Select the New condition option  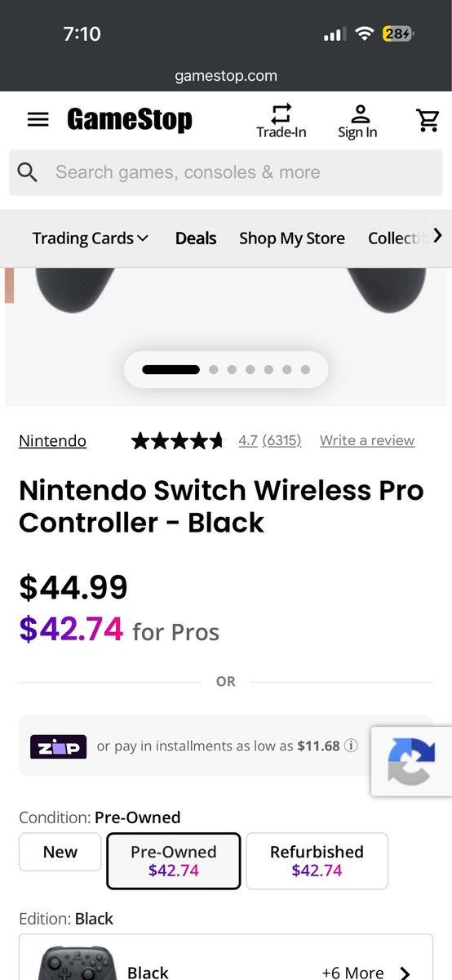(x=60, y=852)
